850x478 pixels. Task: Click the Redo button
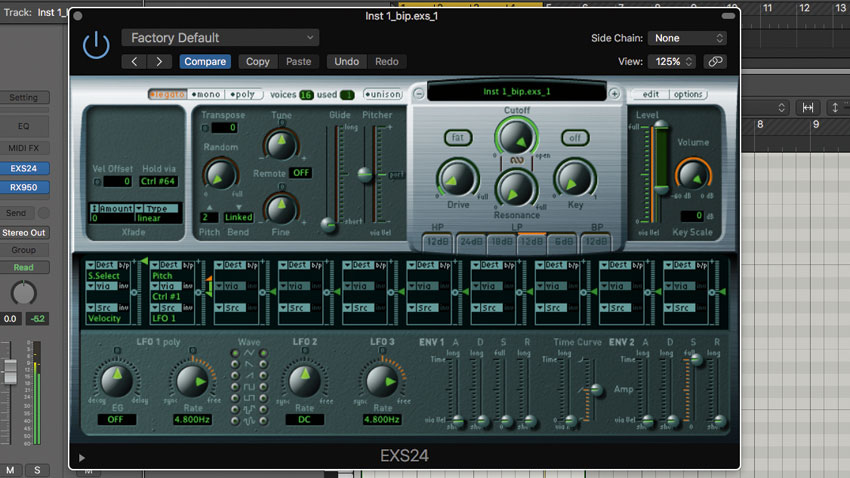(387, 62)
